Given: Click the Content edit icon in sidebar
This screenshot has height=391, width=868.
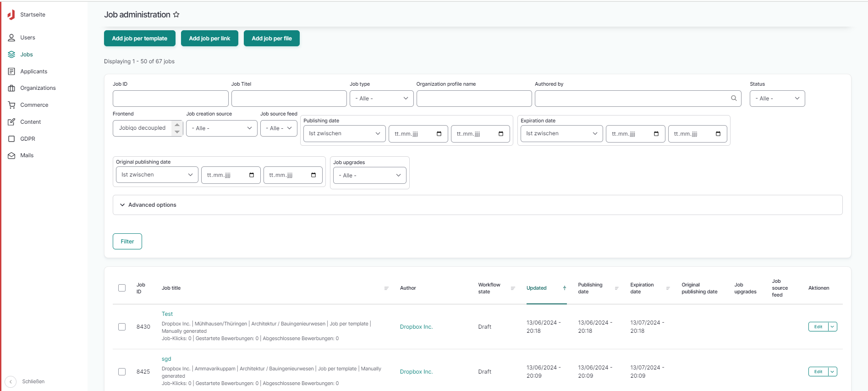Looking at the screenshot, I should (11, 122).
